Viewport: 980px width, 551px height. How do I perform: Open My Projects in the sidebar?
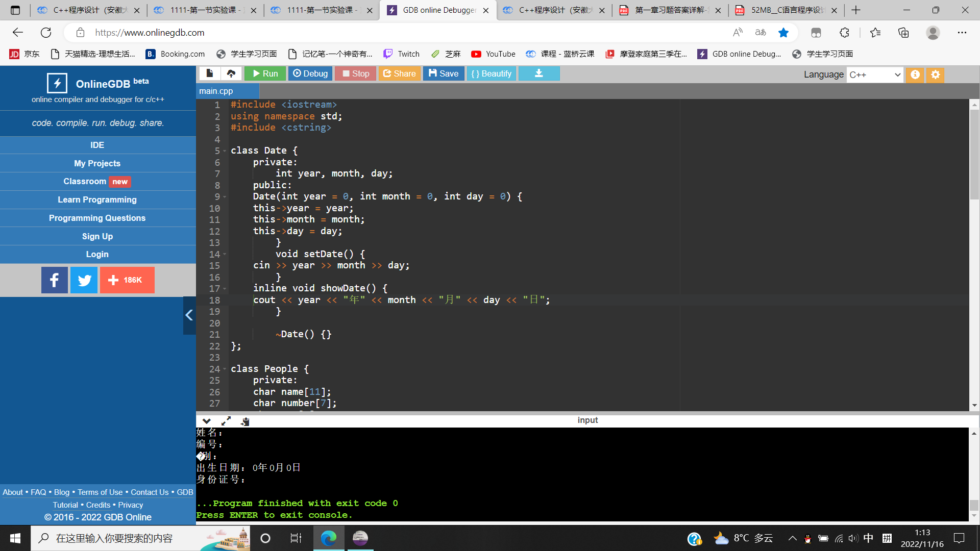click(97, 163)
